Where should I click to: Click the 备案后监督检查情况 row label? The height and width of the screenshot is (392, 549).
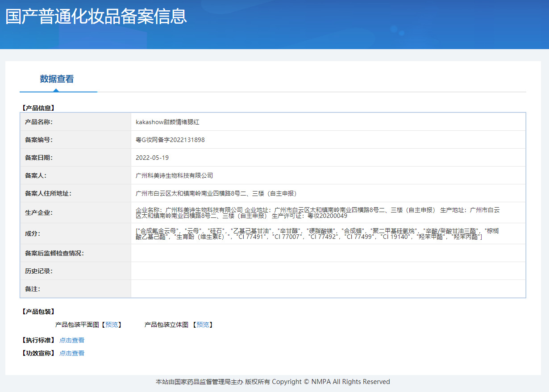click(x=54, y=253)
